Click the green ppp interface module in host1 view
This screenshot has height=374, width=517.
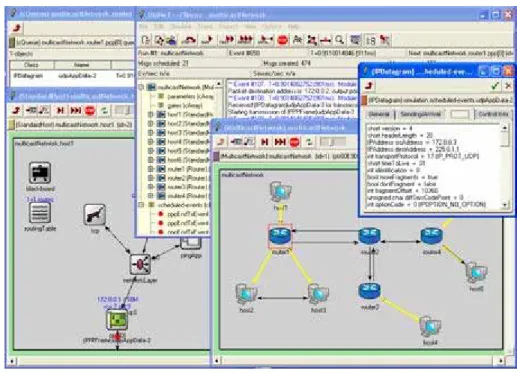[x=117, y=319]
